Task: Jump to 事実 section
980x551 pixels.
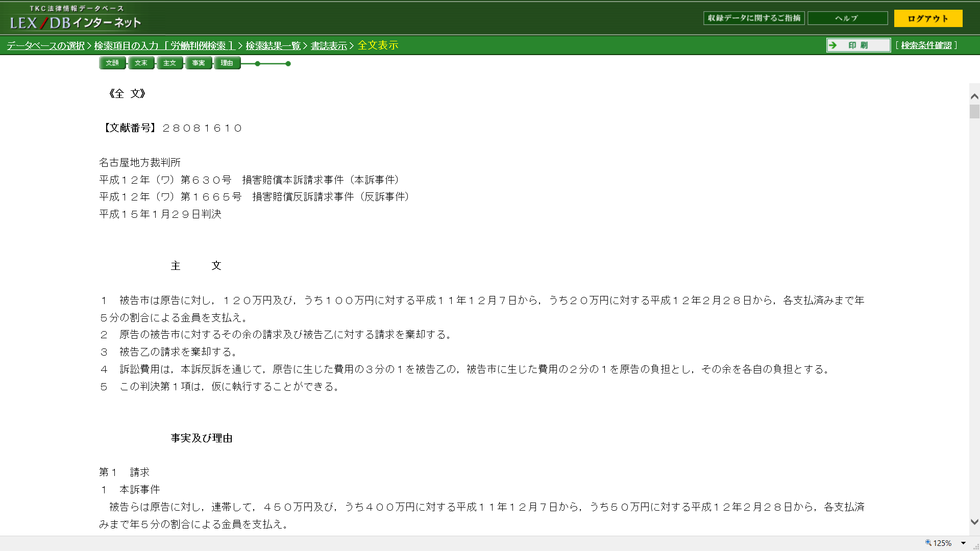Action: click(198, 63)
